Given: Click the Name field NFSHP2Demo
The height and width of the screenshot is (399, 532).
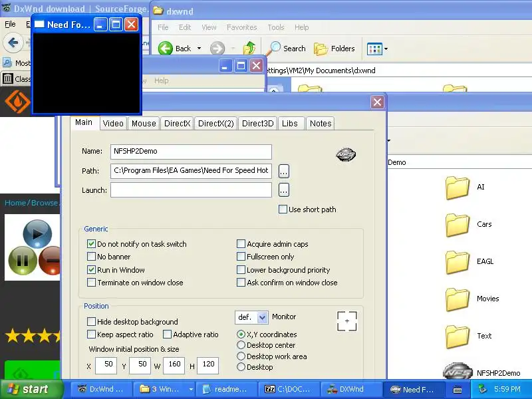Looking at the screenshot, I should click(x=191, y=152).
